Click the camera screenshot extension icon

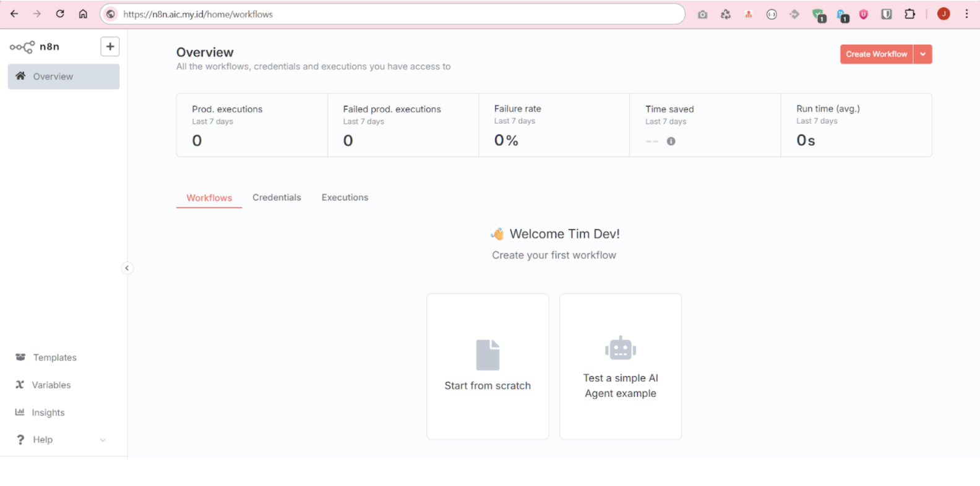(x=702, y=14)
